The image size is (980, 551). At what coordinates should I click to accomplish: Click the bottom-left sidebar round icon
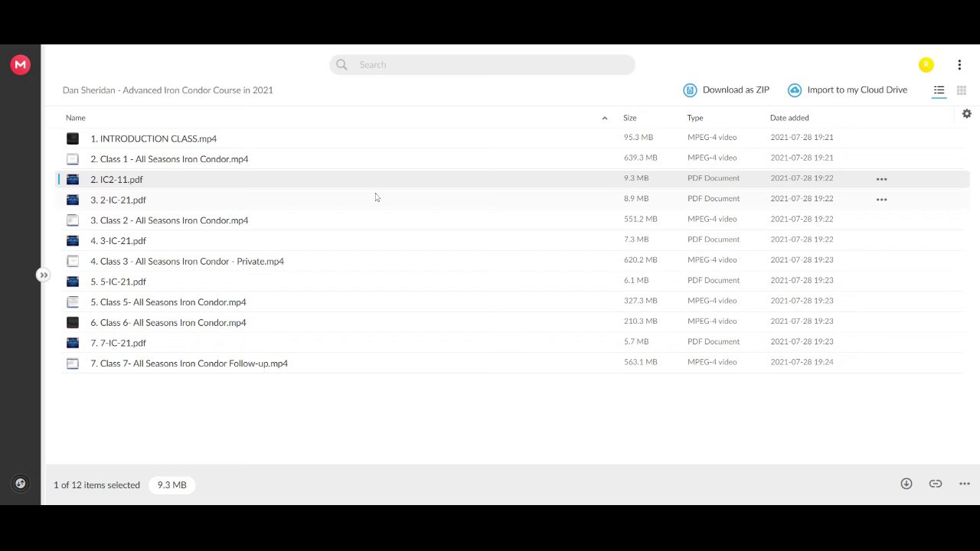pyautogui.click(x=21, y=483)
